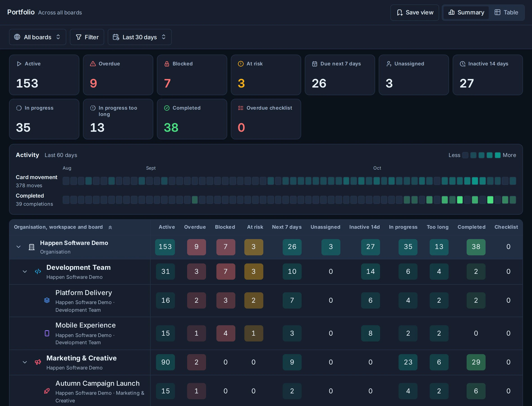Click the calendar icon on Due next 7 days card
This screenshot has height=406, width=532.
click(x=314, y=64)
